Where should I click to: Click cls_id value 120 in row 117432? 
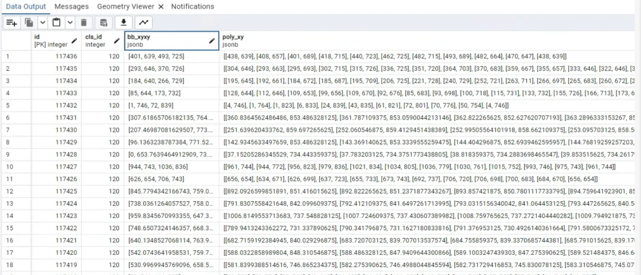[103, 105]
